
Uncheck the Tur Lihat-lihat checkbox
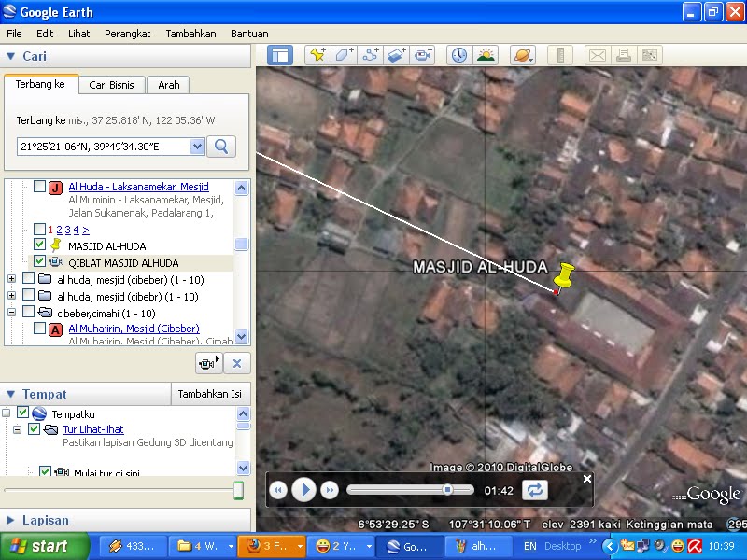(34, 428)
